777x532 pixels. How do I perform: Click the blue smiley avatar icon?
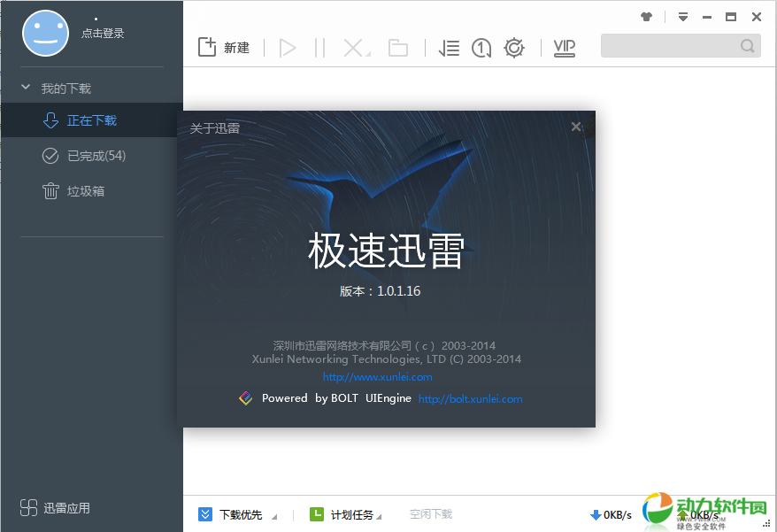(46, 34)
